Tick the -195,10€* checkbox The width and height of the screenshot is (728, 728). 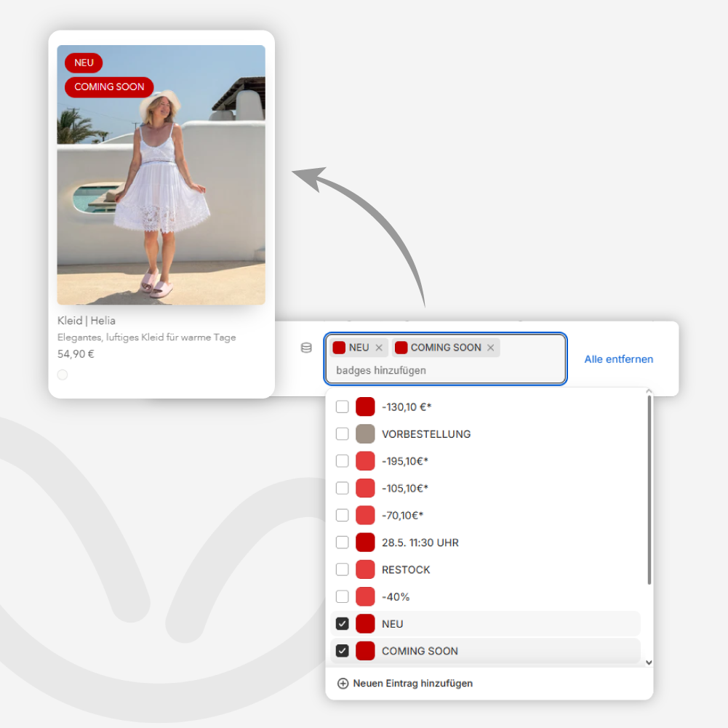pyautogui.click(x=342, y=461)
